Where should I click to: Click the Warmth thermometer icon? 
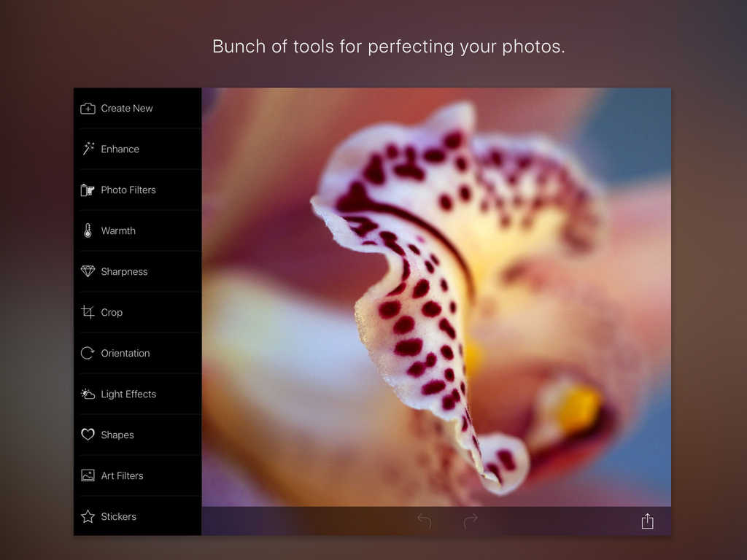click(x=88, y=231)
